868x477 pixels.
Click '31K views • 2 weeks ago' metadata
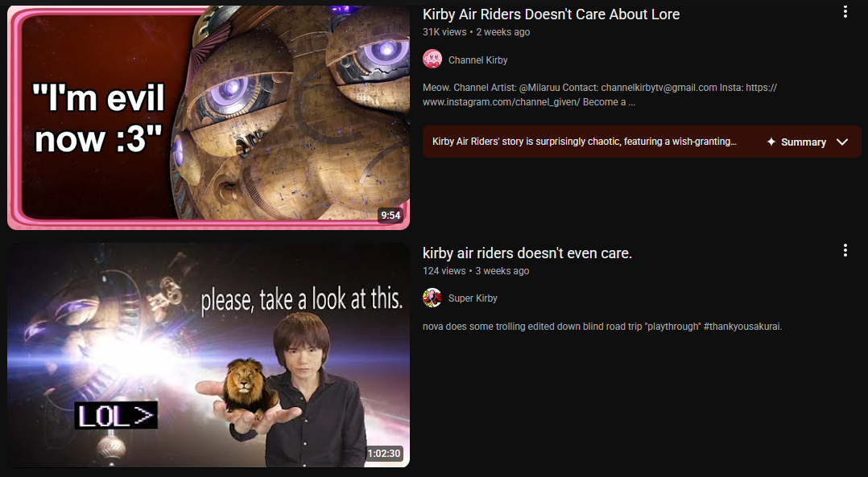pos(476,32)
